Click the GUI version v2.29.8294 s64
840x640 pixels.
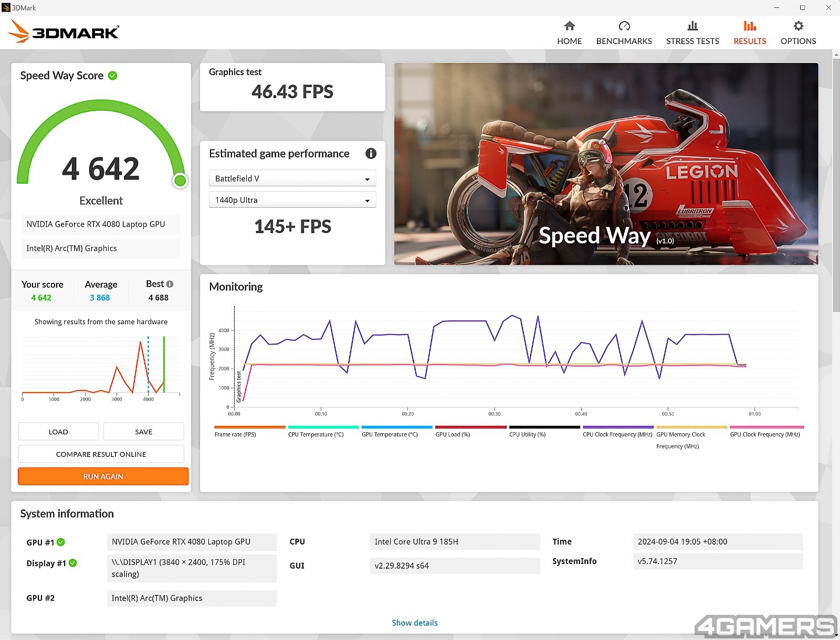point(455,566)
